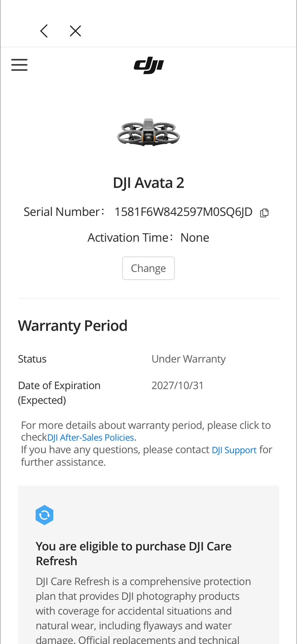Go back using the left arrow
Viewport: 297px width, 644px height.
[44, 31]
